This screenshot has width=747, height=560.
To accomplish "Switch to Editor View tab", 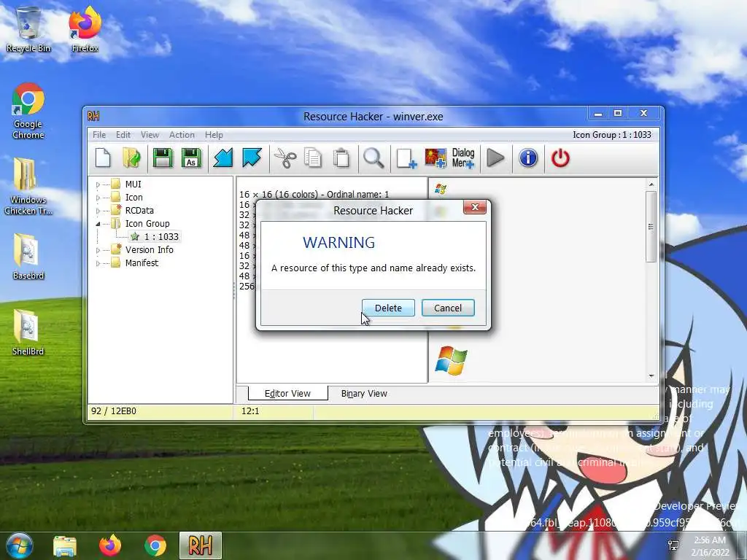I will pyautogui.click(x=287, y=393).
